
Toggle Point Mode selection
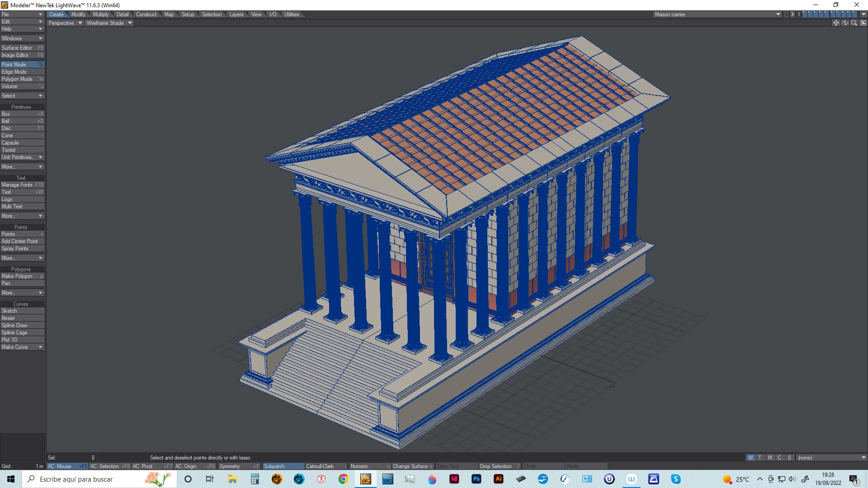click(x=22, y=65)
